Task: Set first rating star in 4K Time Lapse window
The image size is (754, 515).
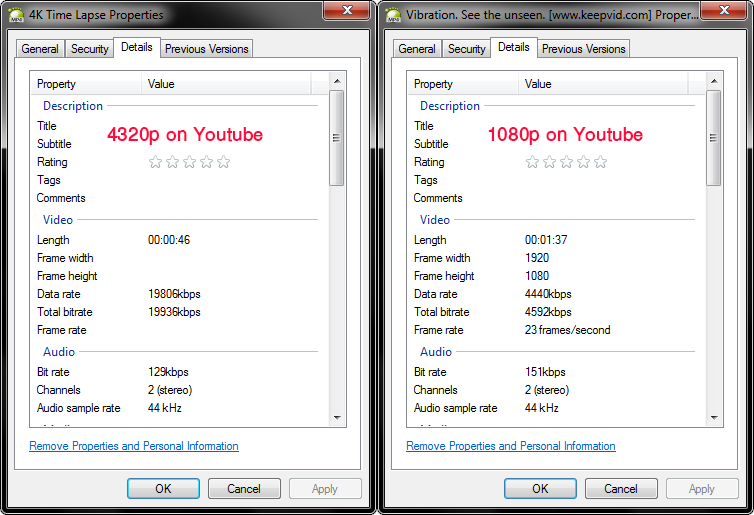Action: click(x=155, y=162)
